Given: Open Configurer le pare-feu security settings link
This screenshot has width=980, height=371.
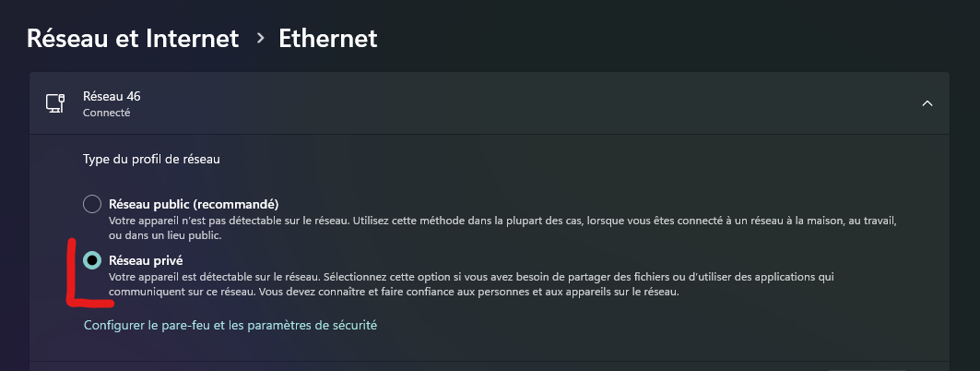Looking at the screenshot, I should click(x=230, y=326).
